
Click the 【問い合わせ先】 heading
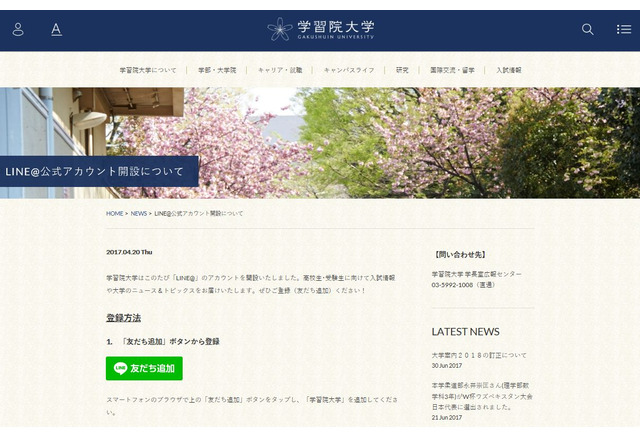pos(460,255)
